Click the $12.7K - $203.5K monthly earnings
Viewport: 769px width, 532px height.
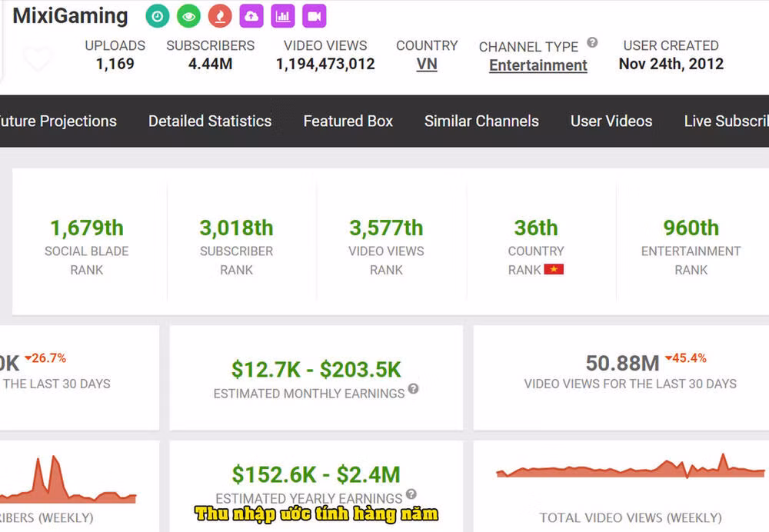coord(316,370)
